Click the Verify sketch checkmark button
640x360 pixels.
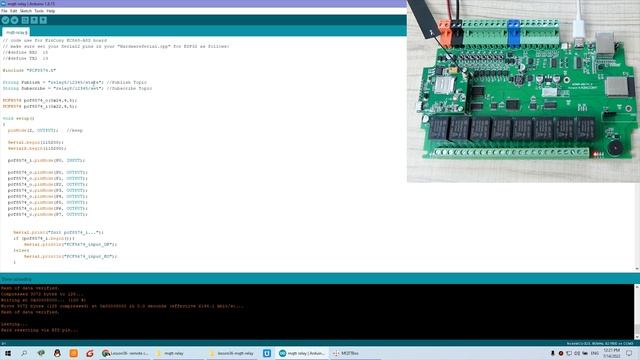(x=5, y=20)
